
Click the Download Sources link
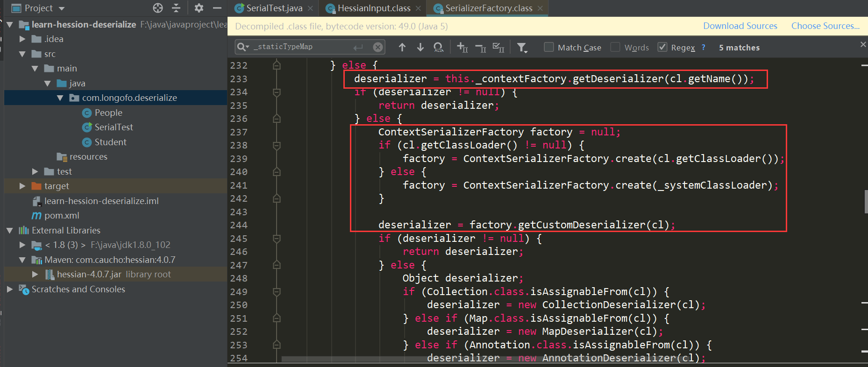tap(740, 26)
